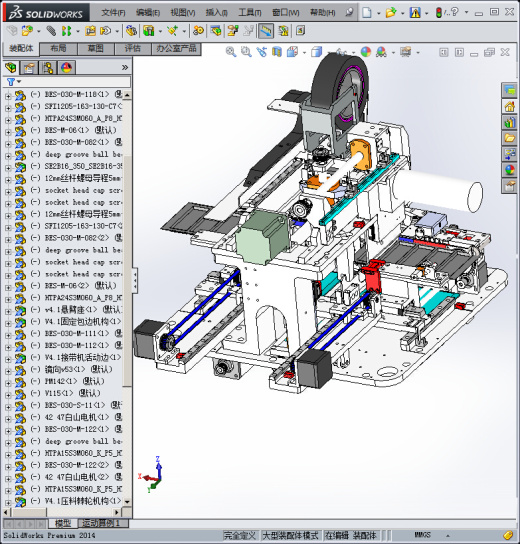
Task: Toggle the highlighted measure toolbar button
Action: click(x=266, y=31)
